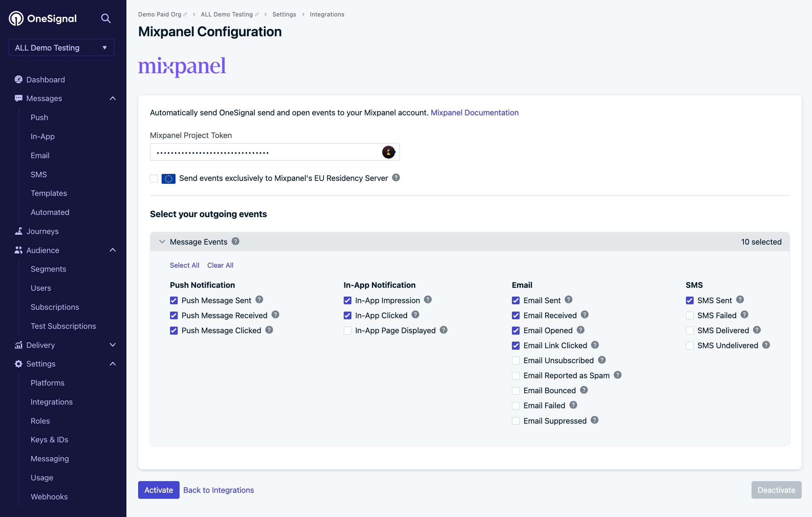Click help icon beside Push Message Clicked
Viewport: 812px width, 517px height.
269,330
